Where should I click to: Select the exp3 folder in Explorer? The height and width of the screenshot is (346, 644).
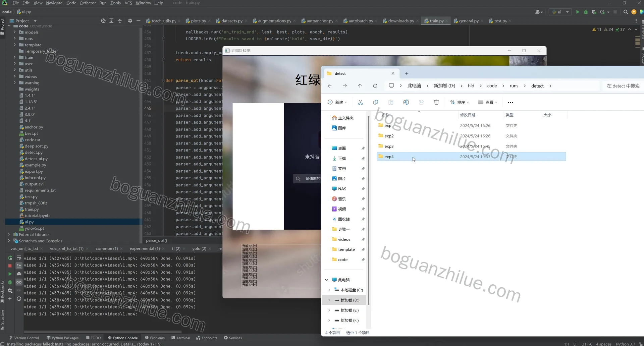(x=471, y=146)
